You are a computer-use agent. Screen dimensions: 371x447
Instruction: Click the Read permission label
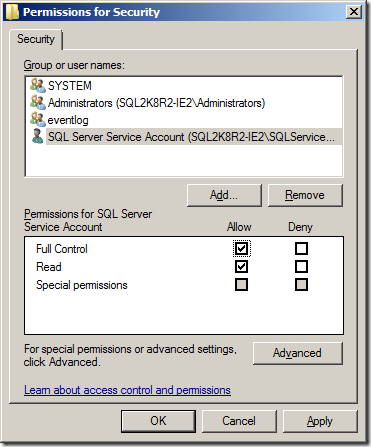coord(49,267)
